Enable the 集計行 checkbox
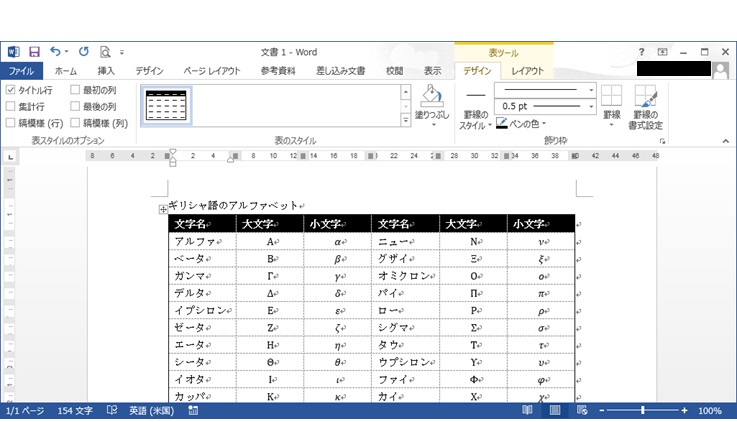Image resolution: width=737 pixels, height=422 pixels. pyautogui.click(x=10, y=106)
